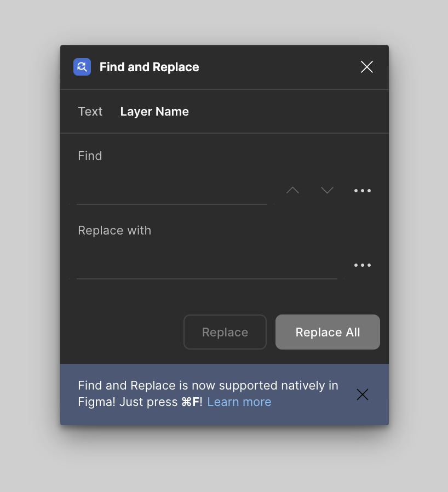Dismiss the native Figma support banner
The width and height of the screenshot is (448, 492).
[x=363, y=394]
